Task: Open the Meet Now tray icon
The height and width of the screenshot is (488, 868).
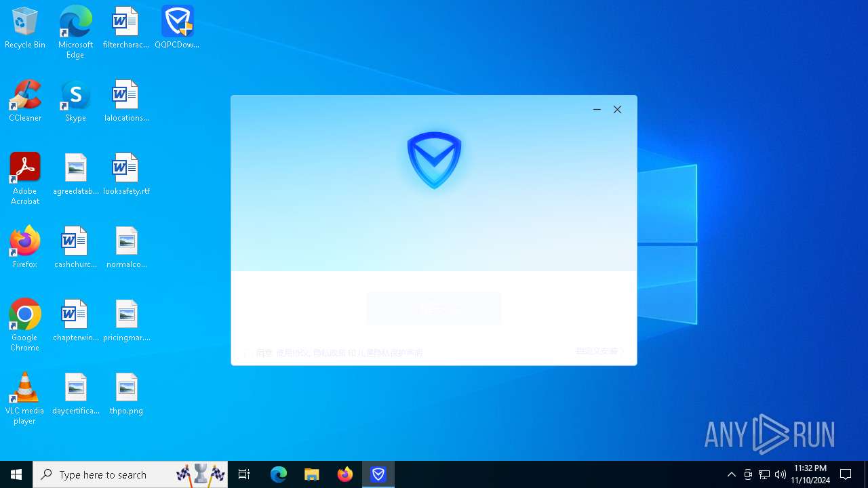Action: pos(748,474)
